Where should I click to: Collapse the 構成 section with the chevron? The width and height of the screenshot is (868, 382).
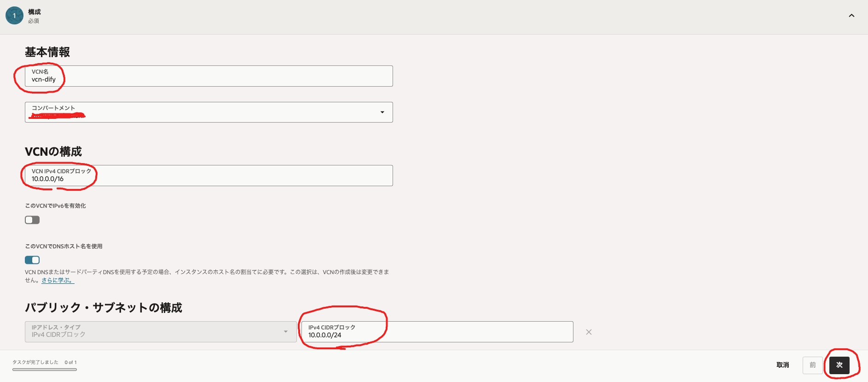[x=851, y=16]
